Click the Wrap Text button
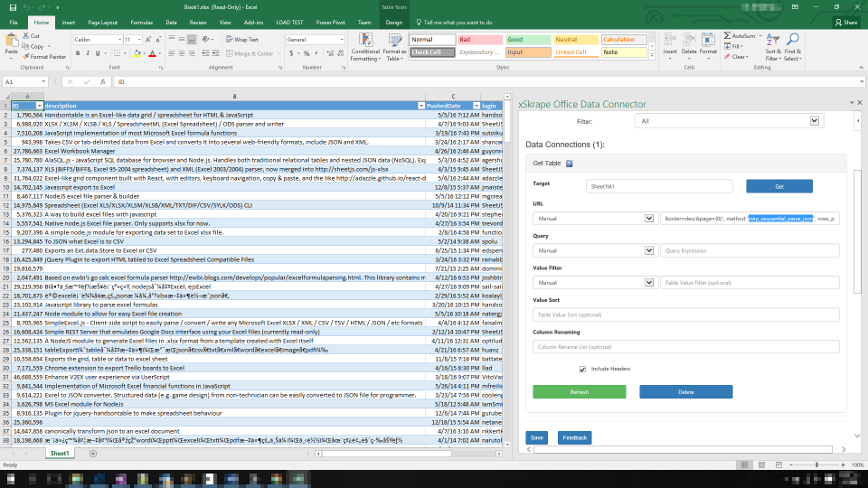Viewport: 868px width, 488px height. pyautogui.click(x=242, y=40)
